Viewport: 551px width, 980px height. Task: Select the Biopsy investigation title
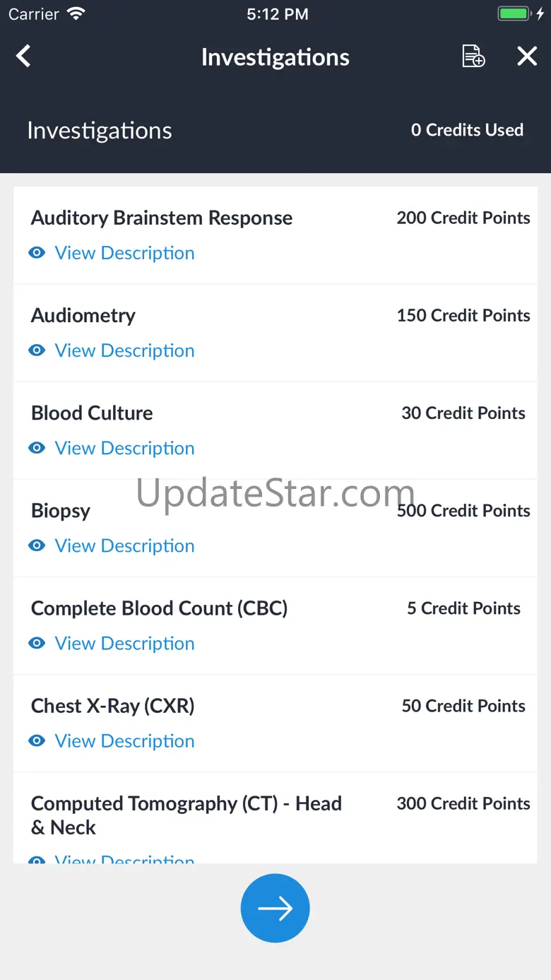61,511
